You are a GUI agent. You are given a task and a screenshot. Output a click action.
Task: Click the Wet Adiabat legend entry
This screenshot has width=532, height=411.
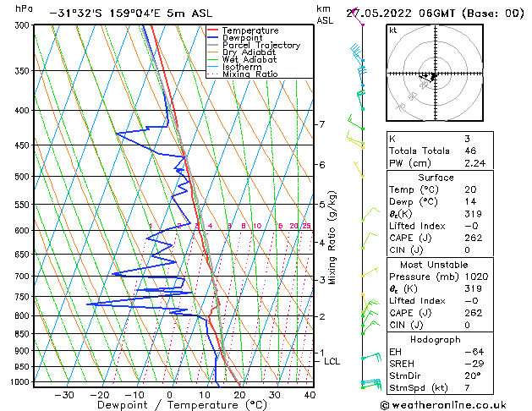pyautogui.click(x=250, y=60)
